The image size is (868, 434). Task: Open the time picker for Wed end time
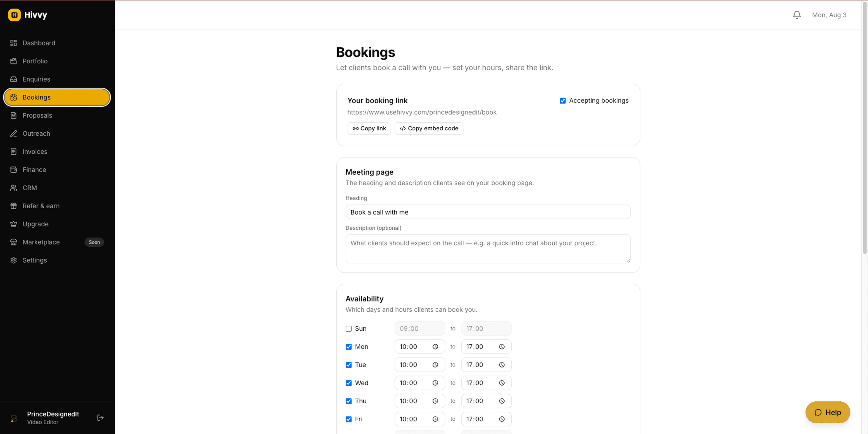tap(502, 383)
